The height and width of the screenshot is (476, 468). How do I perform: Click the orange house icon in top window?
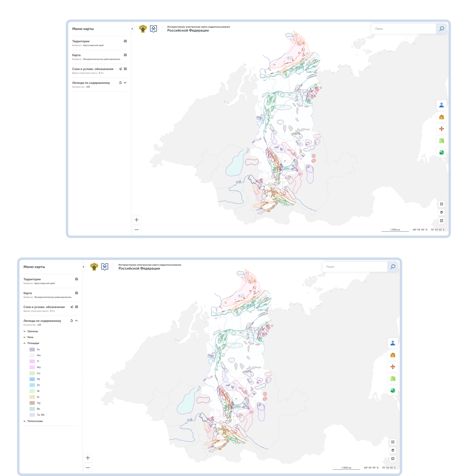[x=441, y=117]
